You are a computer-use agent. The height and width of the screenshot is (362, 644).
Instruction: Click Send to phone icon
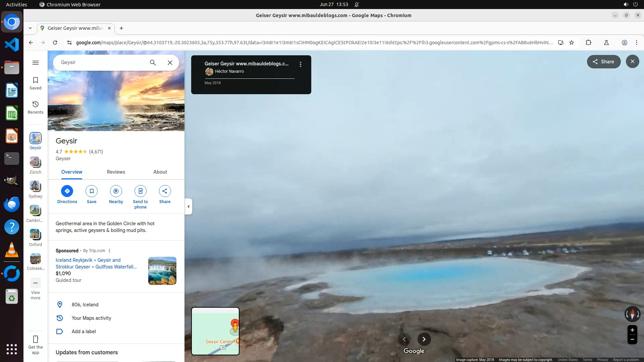pos(141,191)
